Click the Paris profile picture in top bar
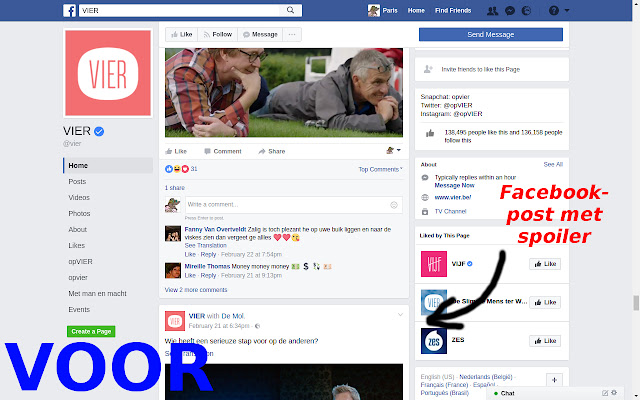Viewport: 640px width, 400px height. (373, 11)
